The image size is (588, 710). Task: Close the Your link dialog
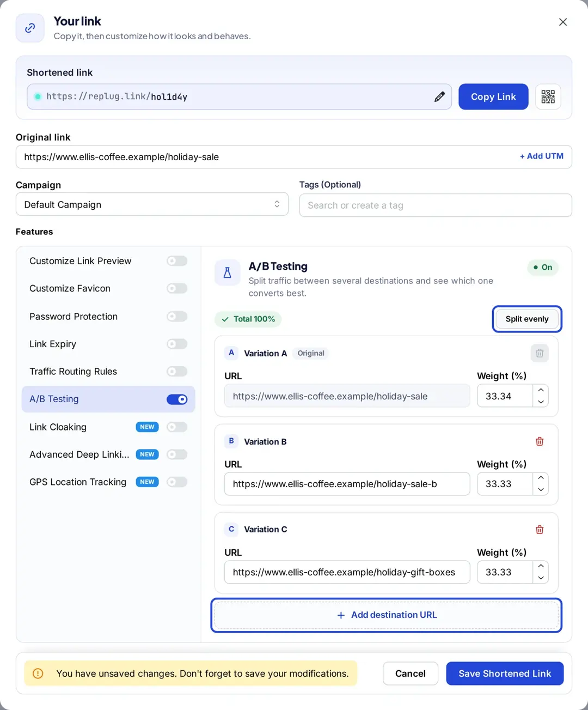click(563, 22)
